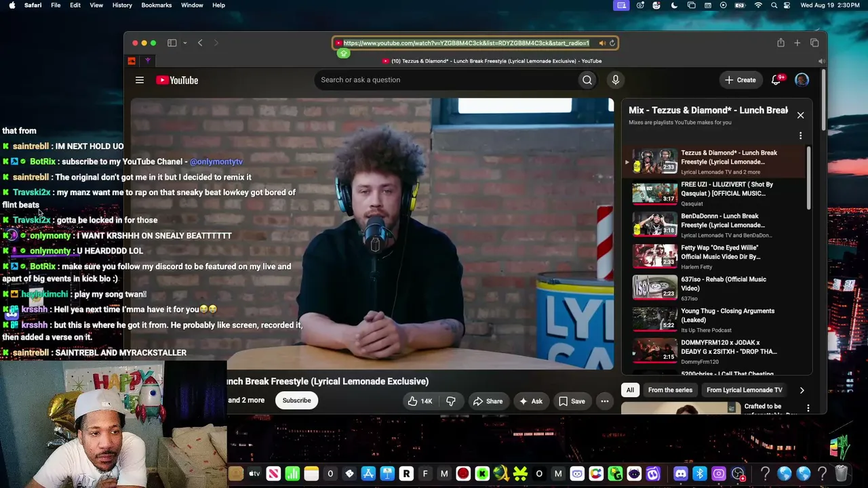Create new YouTube content
This screenshot has width=868, height=488.
click(740, 80)
